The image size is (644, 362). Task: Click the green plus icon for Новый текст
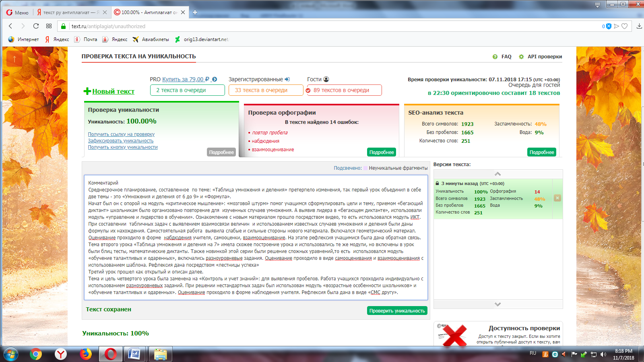click(x=87, y=91)
